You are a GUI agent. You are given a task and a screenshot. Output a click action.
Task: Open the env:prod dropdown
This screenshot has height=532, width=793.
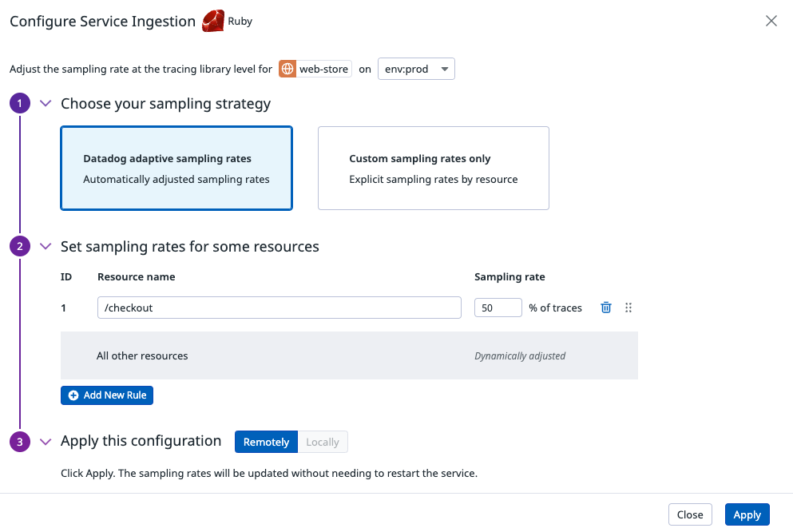tap(416, 69)
